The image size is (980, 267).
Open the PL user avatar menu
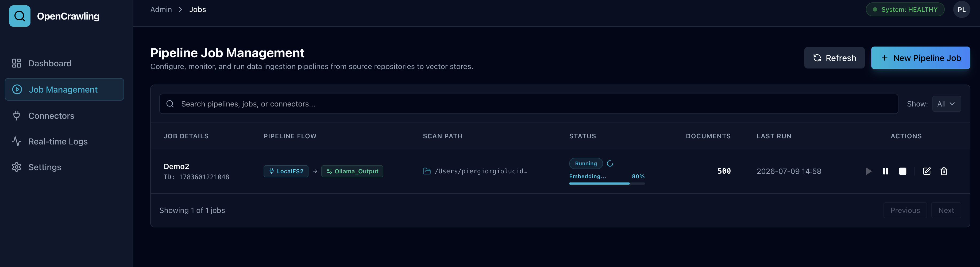pyautogui.click(x=961, y=10)
